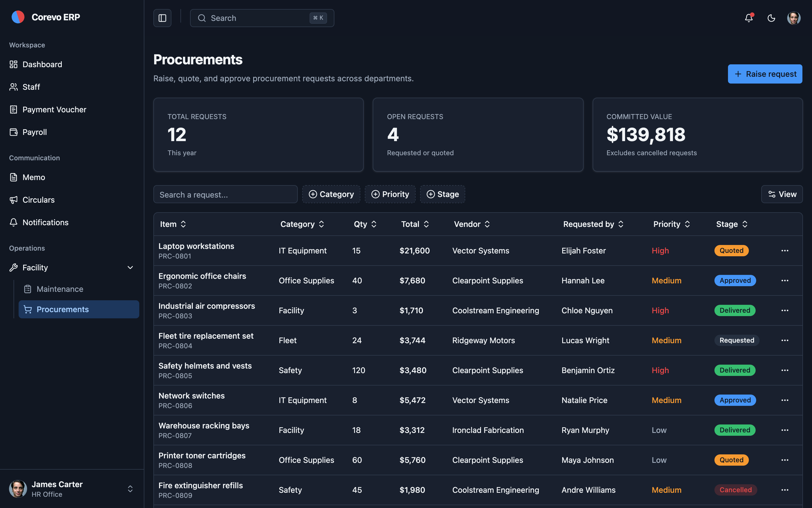Sort by Item column
The height and width of the screenshot is (508, 812).
(173, 224)
